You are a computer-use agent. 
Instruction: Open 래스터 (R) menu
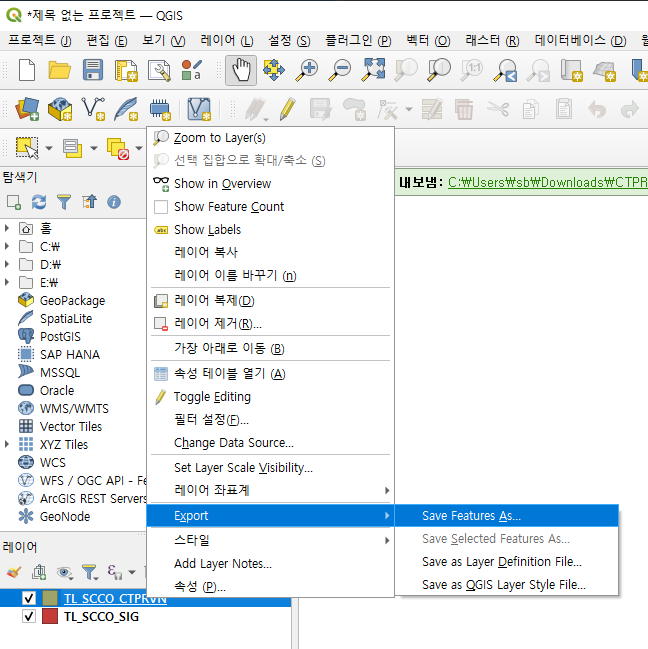point(492,40)
